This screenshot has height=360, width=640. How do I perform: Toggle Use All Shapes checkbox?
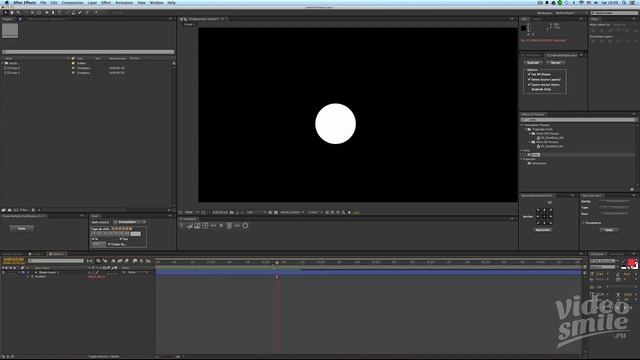coord(529,74)
